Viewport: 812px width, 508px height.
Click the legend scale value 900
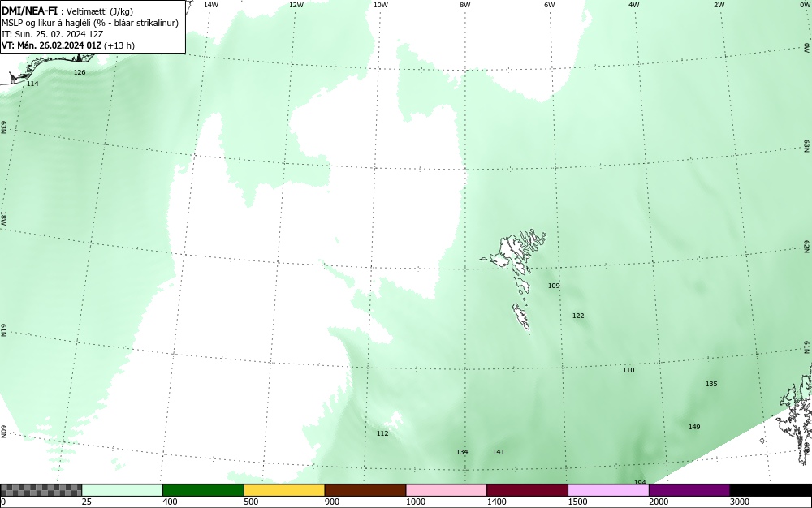(x=332, y=502)
